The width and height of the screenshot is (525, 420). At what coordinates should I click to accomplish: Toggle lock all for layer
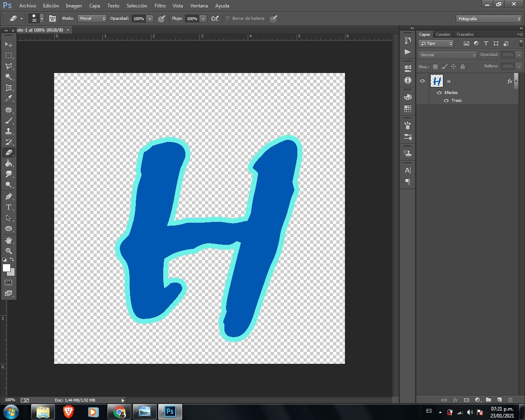tap(463, 66)
